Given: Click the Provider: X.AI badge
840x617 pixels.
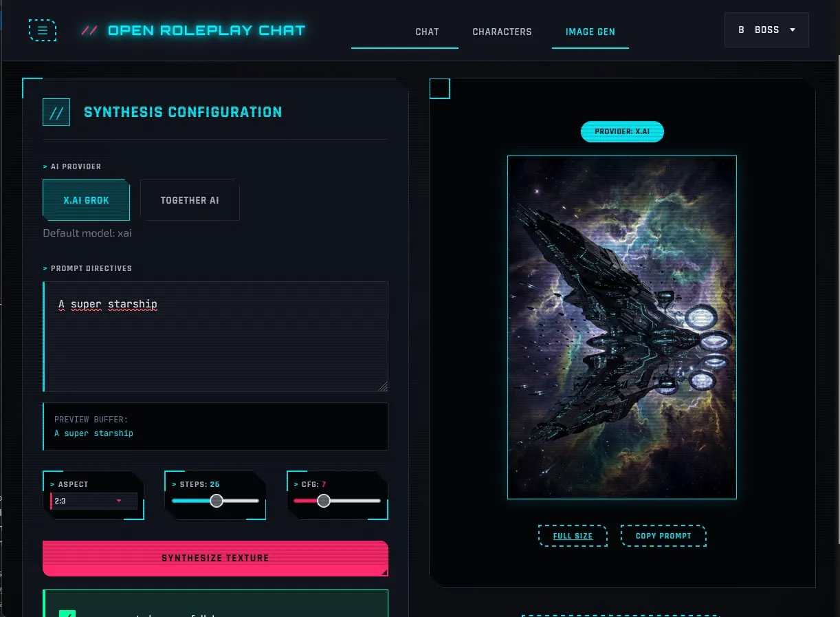Looking at the screenshot, I should click(x=622, y=131).
